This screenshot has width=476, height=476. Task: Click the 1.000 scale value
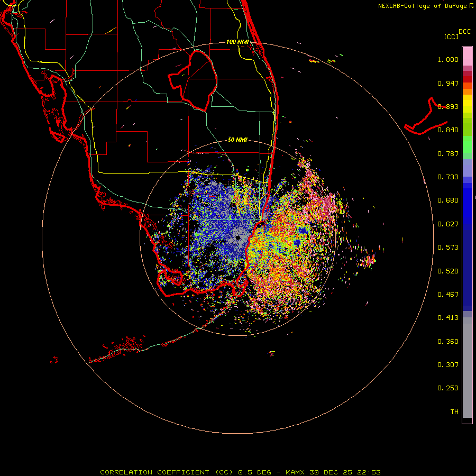pos(448,59)
